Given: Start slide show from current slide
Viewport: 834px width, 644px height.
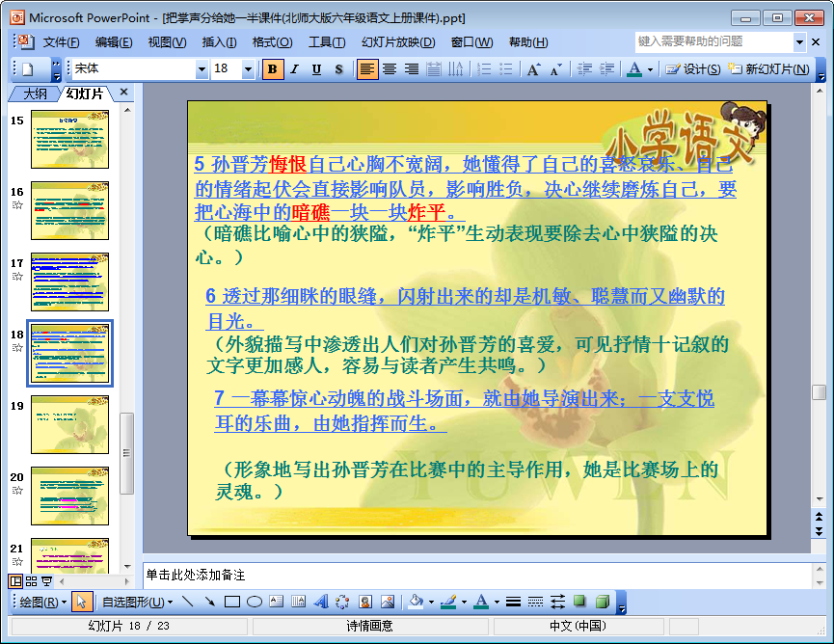Looking at the screenshot, I should [x=47, y=581].
